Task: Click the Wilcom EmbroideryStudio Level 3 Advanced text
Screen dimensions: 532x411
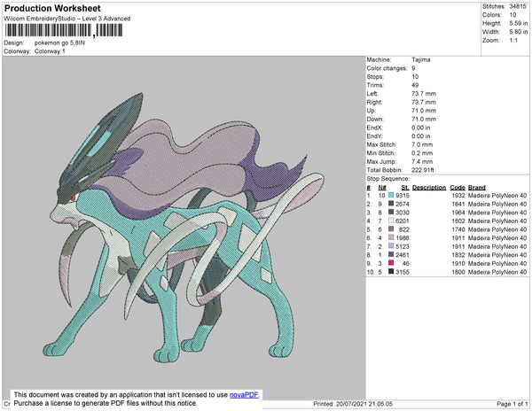Action: (67, 19)
